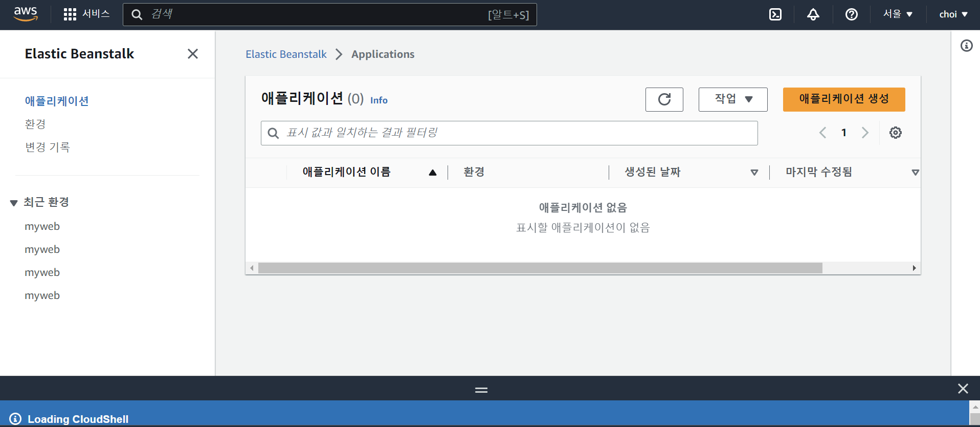This screenshot has height=427, width=980.
Task: Go to 애플리케이션 in the sidebar
Action: tap(57, 101)
